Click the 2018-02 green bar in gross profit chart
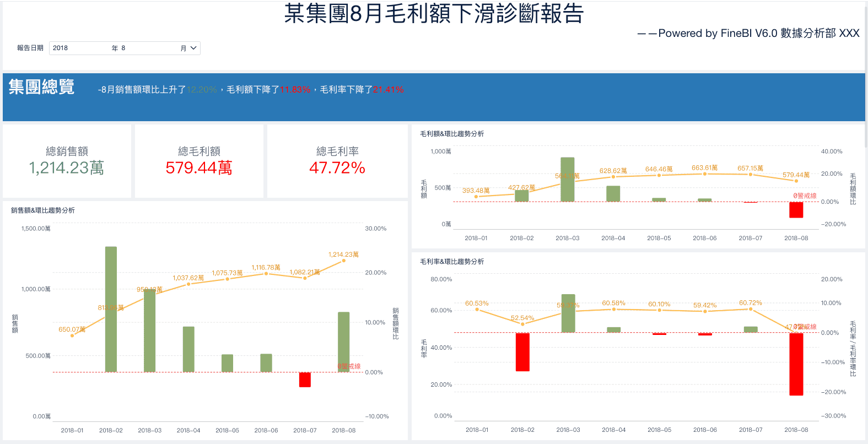 (x=522, y=196)
